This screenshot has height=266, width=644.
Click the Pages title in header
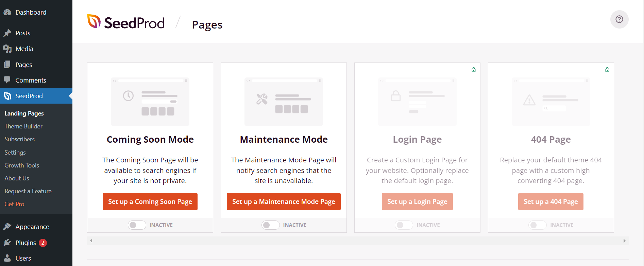click(207, 25)
